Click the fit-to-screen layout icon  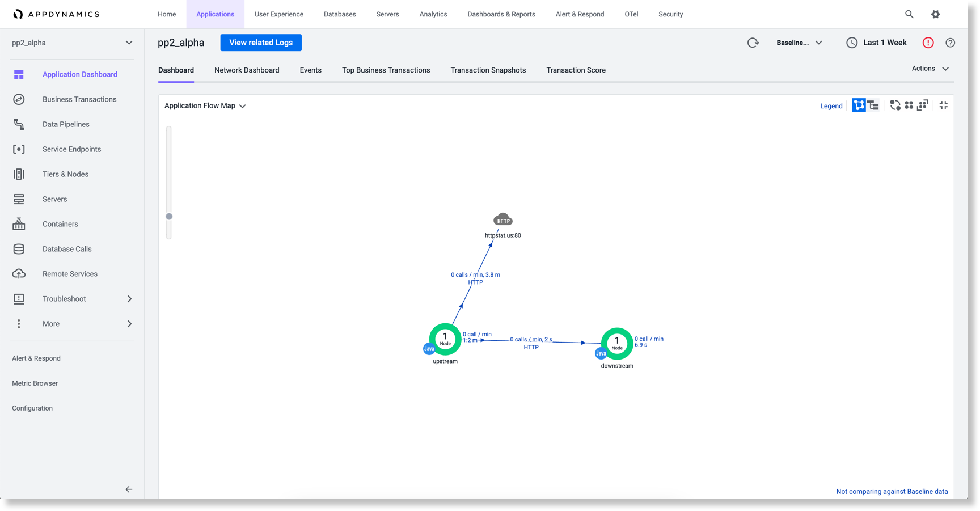click(x=923, y=105)
